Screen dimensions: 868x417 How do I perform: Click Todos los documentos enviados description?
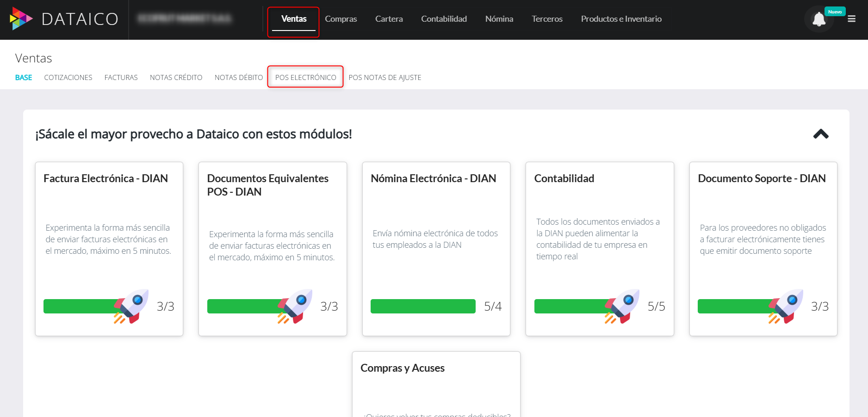point(598,239)
